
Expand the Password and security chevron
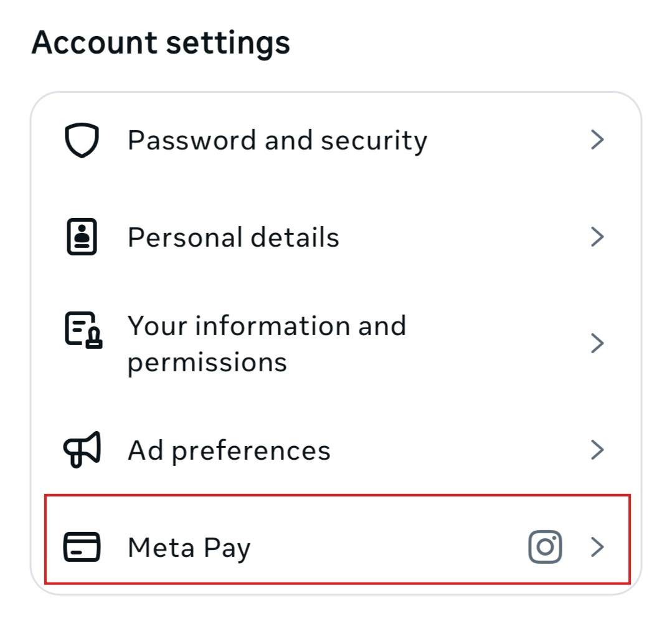(x=599, y=140)
